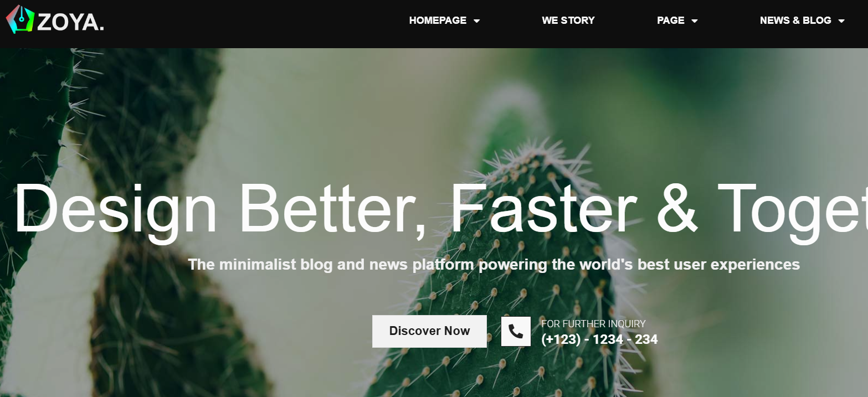Expand the NEWS & BLOG dropdown arrow
Screen dimensions: 868x397
841,21
